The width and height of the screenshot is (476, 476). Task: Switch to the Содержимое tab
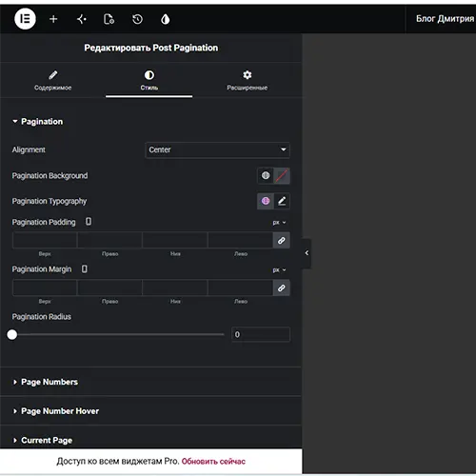(x=52, y=81)
